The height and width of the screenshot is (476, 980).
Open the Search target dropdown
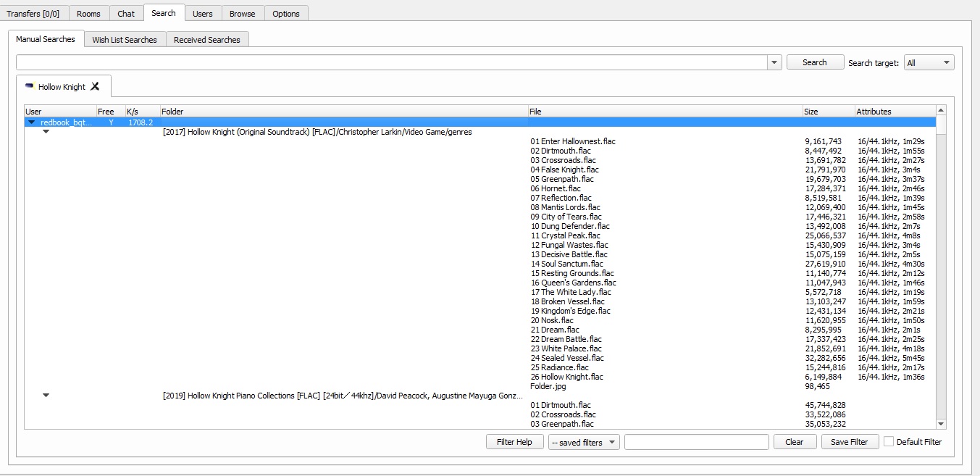click(928, 63)
